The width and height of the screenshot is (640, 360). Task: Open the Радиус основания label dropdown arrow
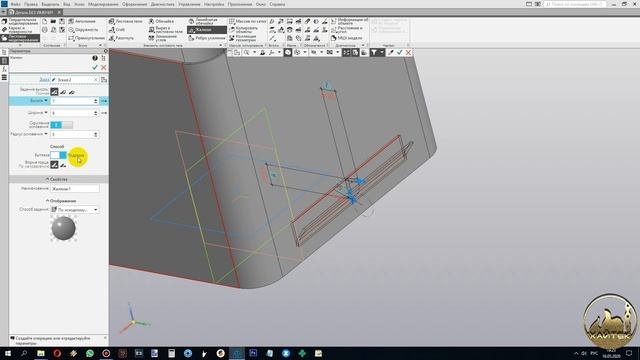click(46, 134)
